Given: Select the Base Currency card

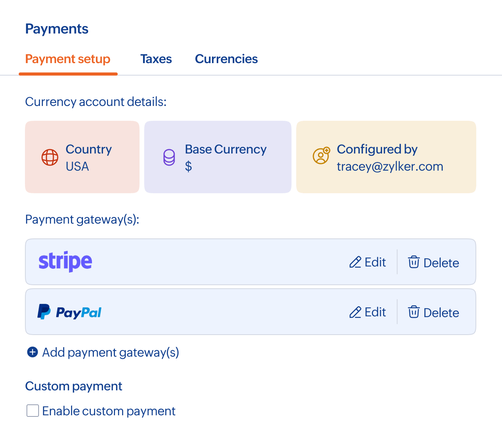Looking at the screenshot, I should (x=217, y=157).
